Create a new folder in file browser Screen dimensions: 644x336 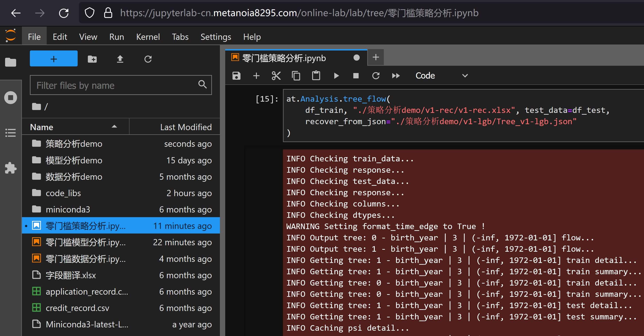(x=92, y=59)
